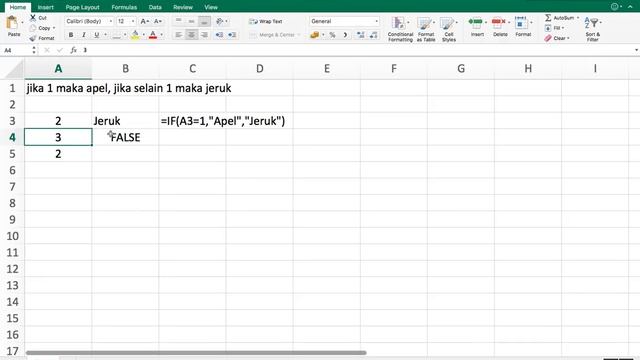Open Fill dropdown
Image resolution: width=640 pixels, height=360 pixels.
[554, 28]
